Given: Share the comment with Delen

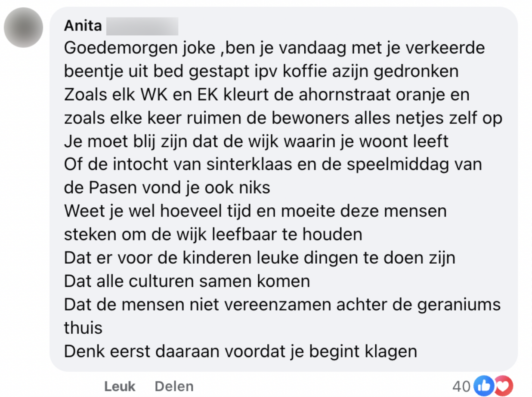Looking at the screenshot, I should 174,386.
